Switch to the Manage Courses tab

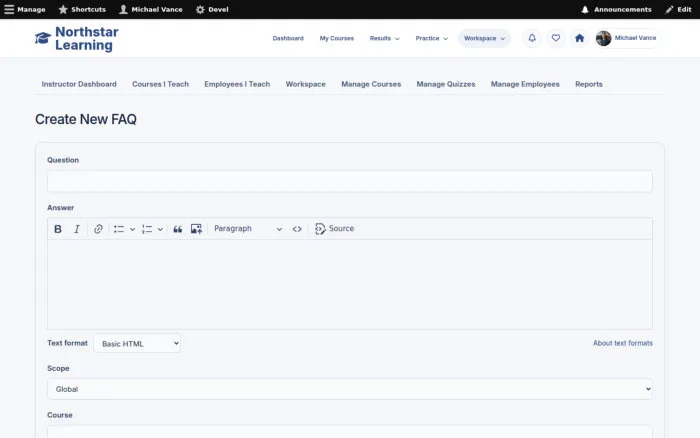[371, 84]
